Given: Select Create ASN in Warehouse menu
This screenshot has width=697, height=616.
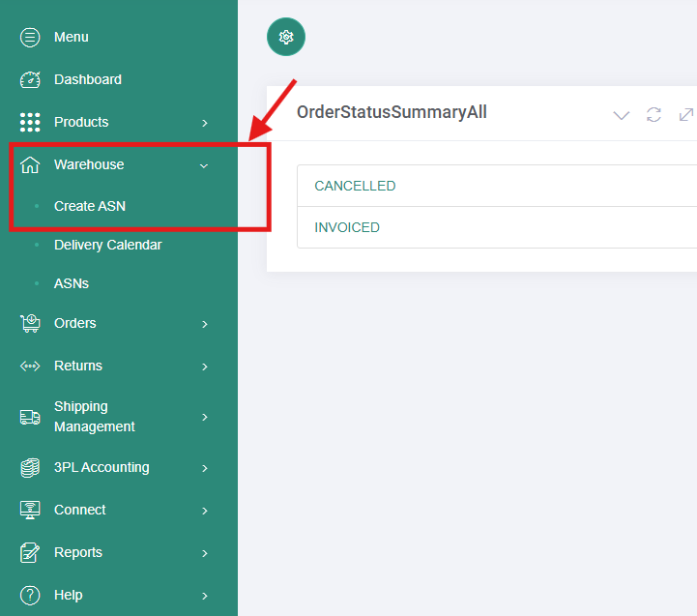Looking at the screenshot, I should pyautogui.click(x=90, y=206).
